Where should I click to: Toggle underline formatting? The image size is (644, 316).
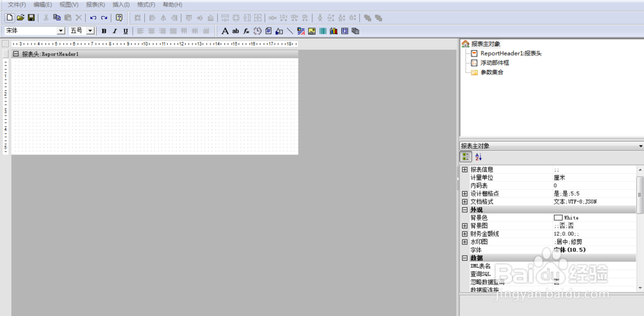[126, 31]
